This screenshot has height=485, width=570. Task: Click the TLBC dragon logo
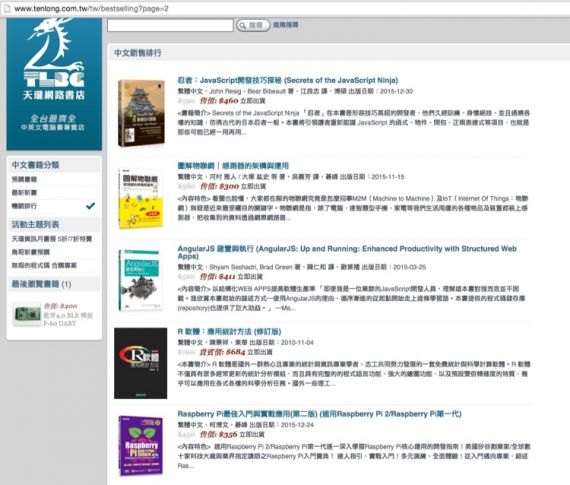(x=54, y=83)
